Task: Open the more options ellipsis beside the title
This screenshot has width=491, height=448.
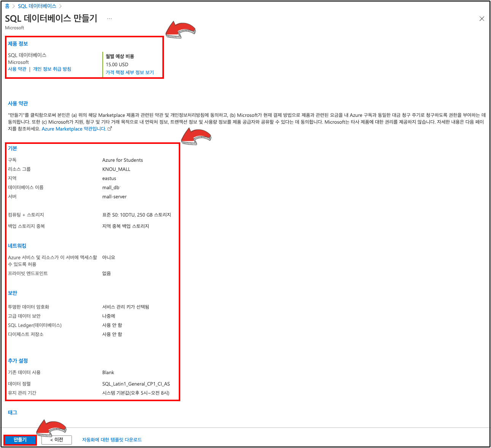Action: coord(110,19)
